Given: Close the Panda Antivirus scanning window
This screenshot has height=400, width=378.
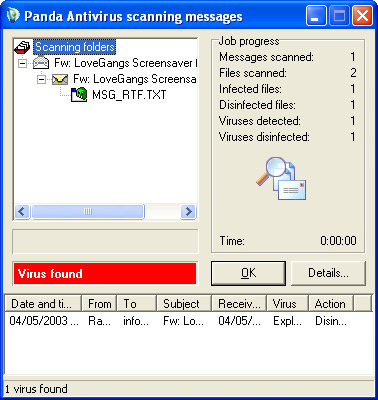Looking at the screenshot, I should click(362, 16).
